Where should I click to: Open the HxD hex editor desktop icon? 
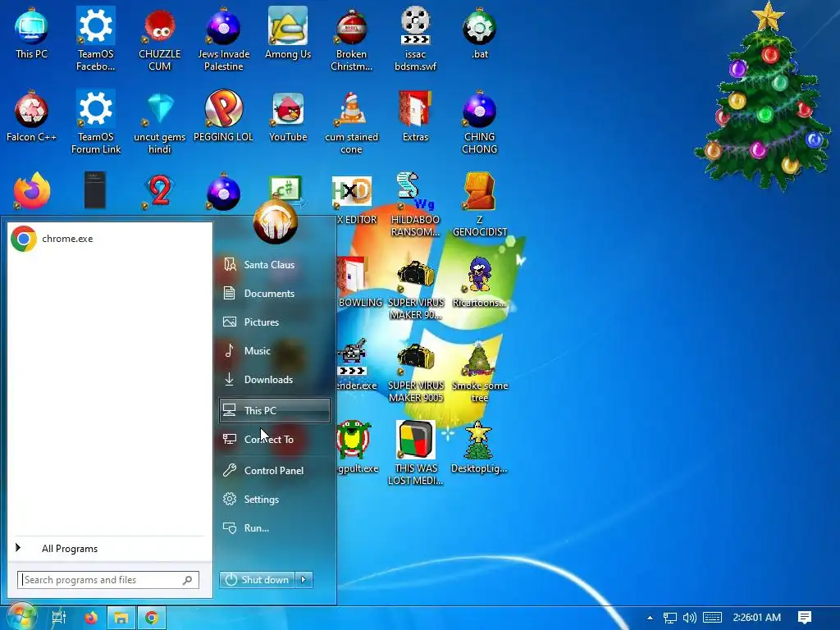[351, 190]
